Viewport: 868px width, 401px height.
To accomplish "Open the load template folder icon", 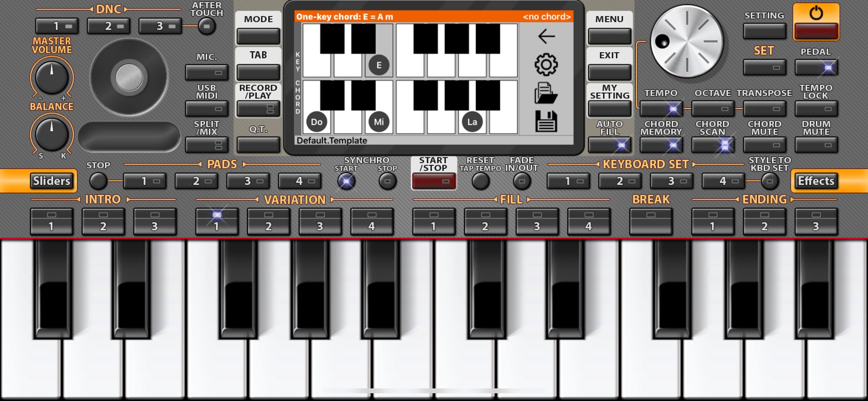I will (x=546, y=93).
